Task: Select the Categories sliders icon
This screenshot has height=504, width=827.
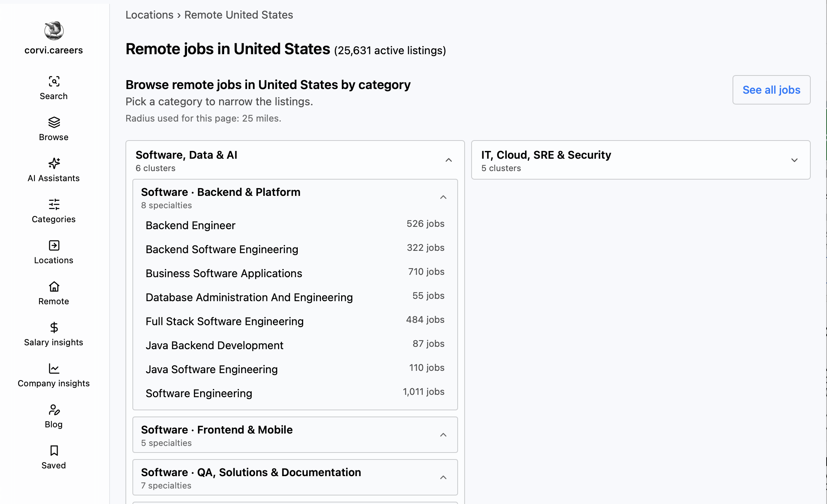Action: pyautogui.click(x=54, y=204)
